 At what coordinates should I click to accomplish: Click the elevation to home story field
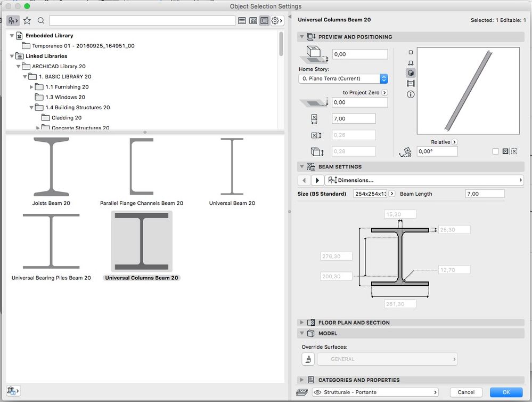[360, 54]
